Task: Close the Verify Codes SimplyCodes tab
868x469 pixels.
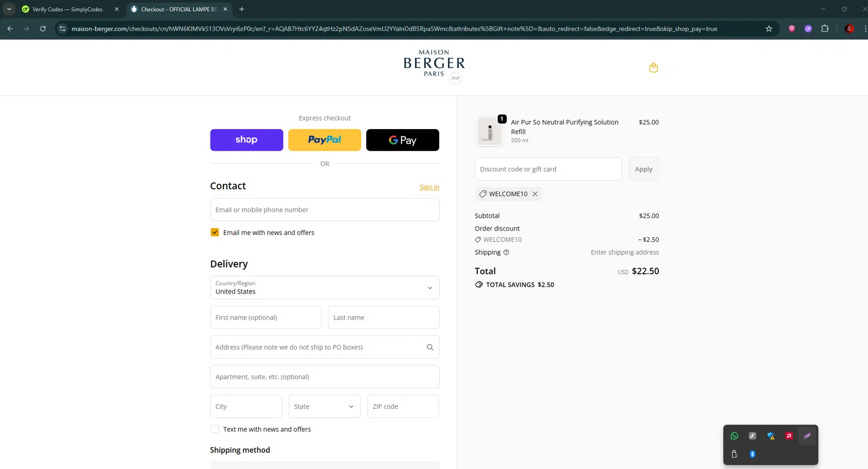Action: pos(116,9)
